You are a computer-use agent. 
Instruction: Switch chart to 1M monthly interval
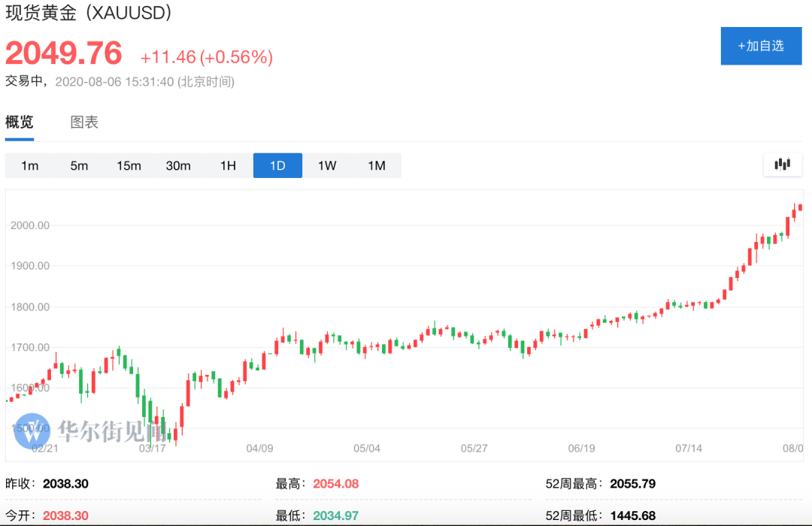tap(377, 165)
